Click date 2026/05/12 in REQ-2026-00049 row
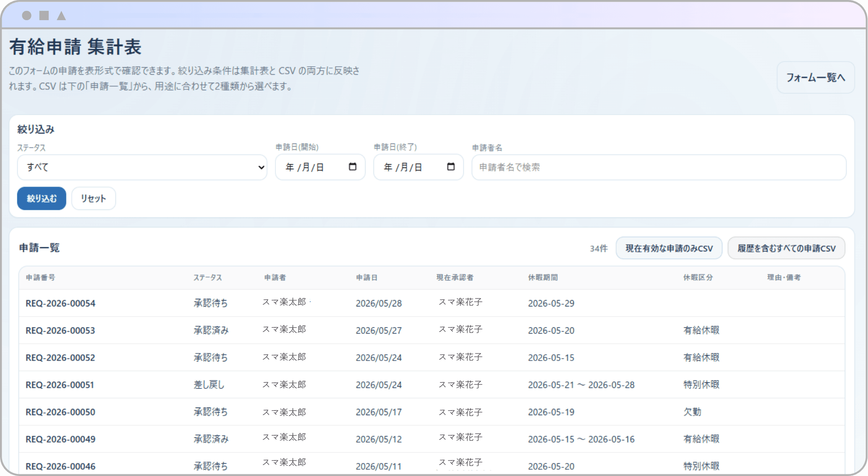Screen dimensions: 868x476 click(x=379, y=439)
